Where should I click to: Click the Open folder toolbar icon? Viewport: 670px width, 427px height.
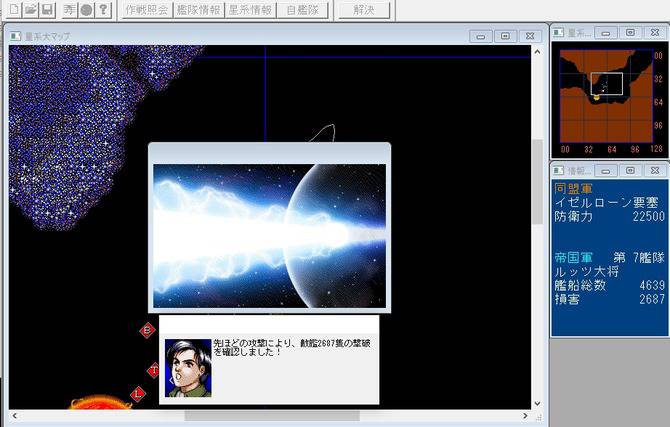31,9
